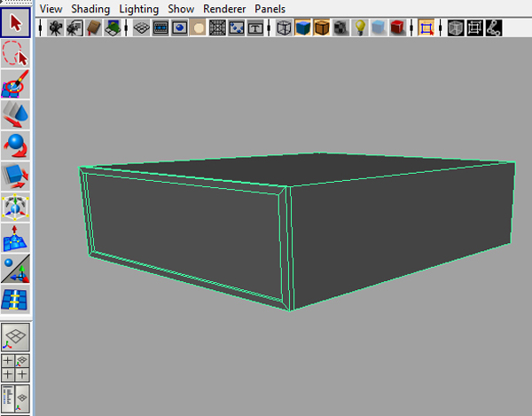Open the Renderer menu
532x416 pixels.
224,9
